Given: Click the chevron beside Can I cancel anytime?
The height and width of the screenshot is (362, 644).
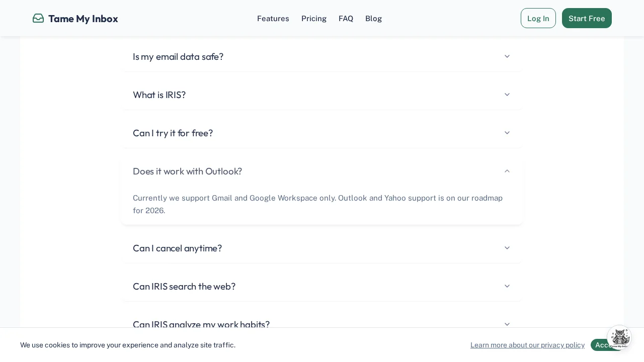Looking at the screenshot, I should point(507,248).
